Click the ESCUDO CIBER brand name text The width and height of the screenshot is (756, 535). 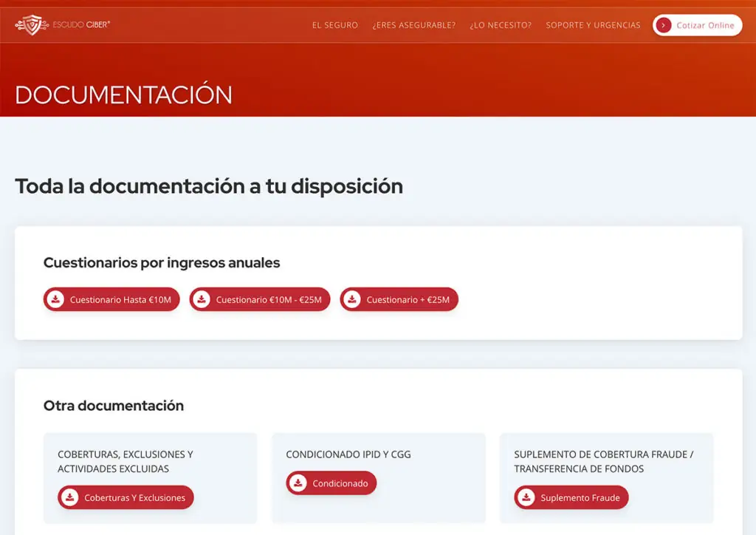[x=81, y=25]
